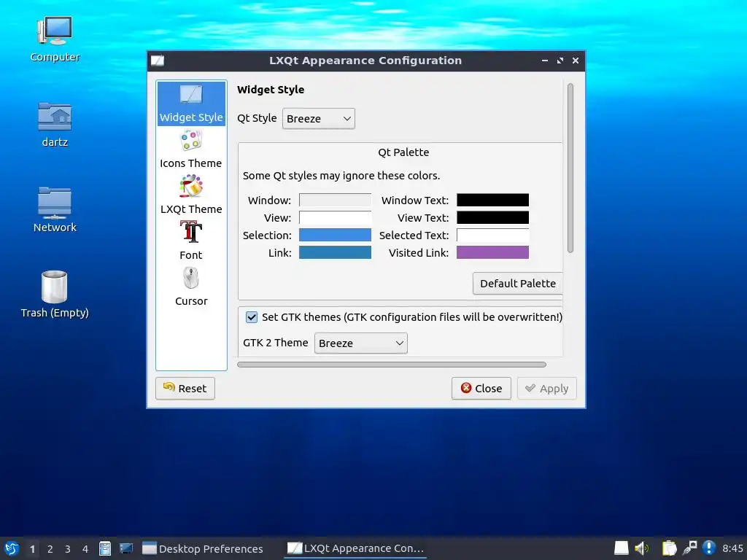747x560 pixels.
Task: Open the GTK 2 Theme dropdown
Action: (x=360, y=343)
